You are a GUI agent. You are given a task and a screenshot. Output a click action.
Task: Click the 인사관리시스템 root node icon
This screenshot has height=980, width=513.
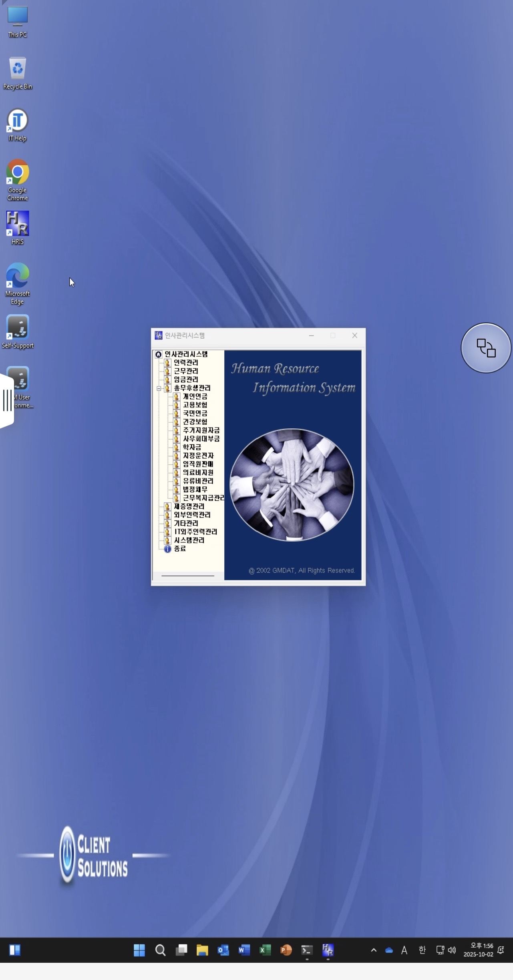tap(159, 354)
